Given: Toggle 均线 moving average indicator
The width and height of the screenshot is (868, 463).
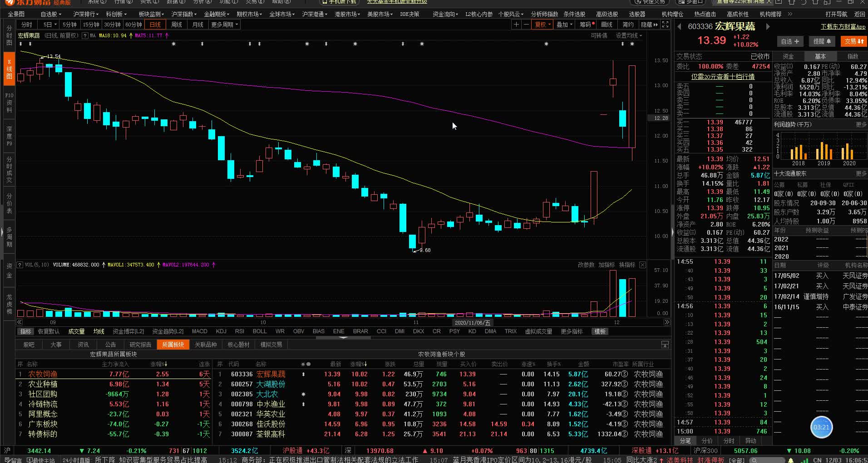Looking at the screenshot, I should pos(99,331).
